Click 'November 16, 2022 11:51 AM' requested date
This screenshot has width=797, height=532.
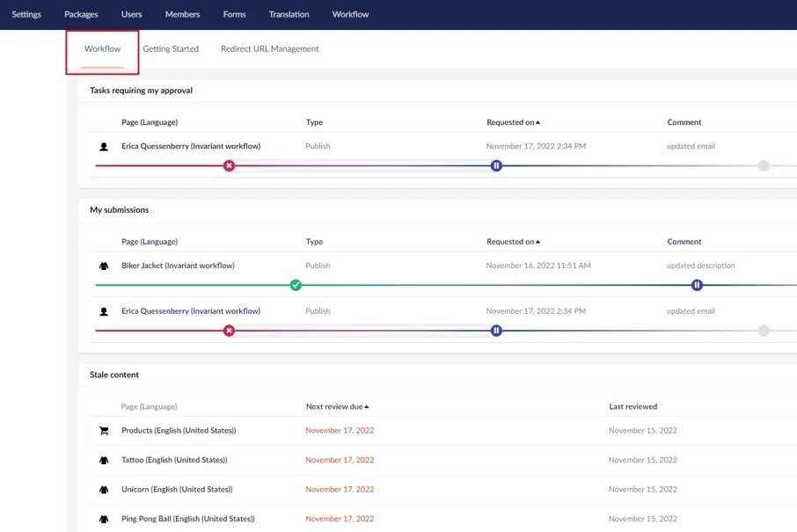[538, 266]
